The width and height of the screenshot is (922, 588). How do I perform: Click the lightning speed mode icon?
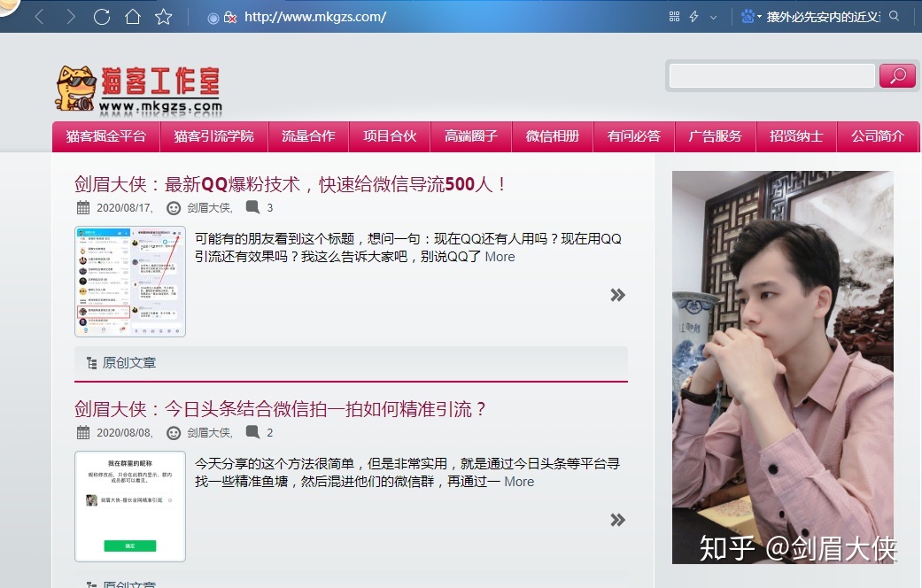pos(693,17)
